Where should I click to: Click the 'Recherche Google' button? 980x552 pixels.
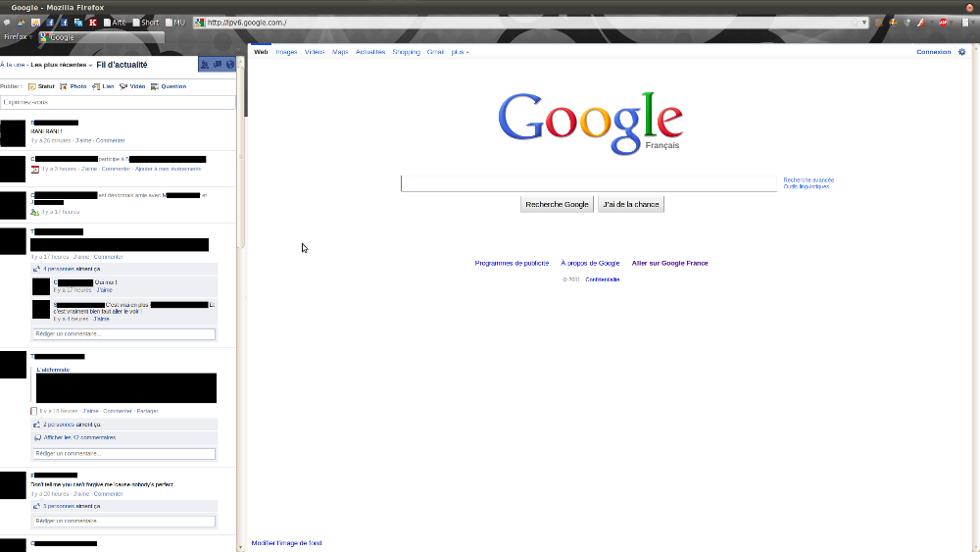tap(557, 204)
